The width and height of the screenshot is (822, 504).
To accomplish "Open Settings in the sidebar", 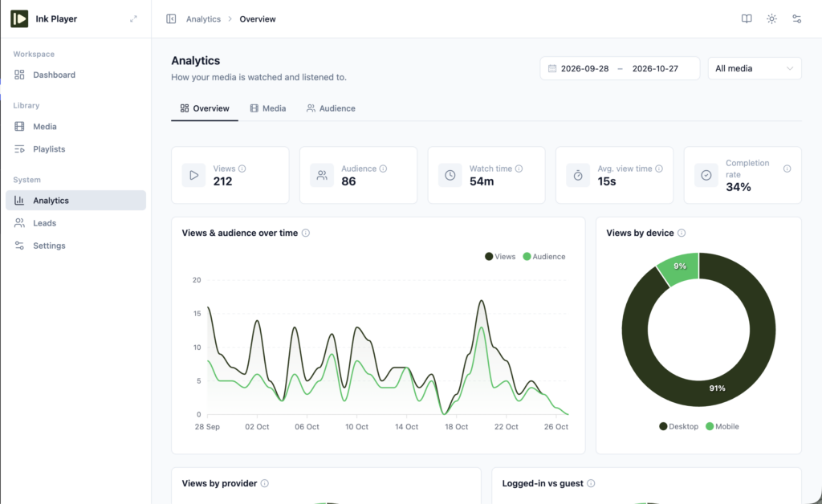I will tap(76, 246).
